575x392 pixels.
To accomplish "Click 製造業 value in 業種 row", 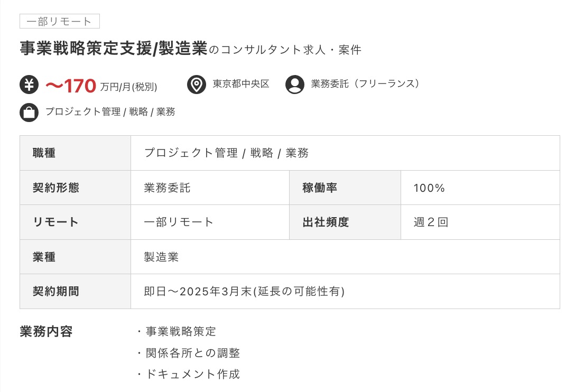I will tap(161, 257).
